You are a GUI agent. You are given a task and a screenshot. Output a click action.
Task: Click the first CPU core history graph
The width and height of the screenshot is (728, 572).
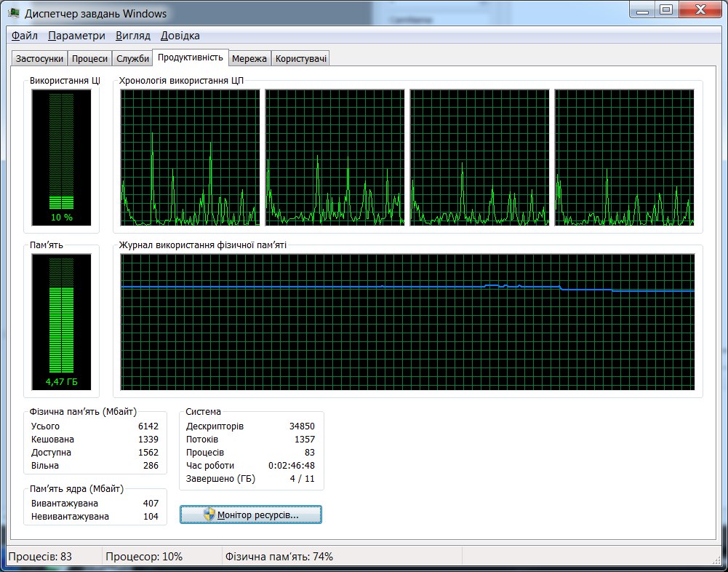point(190,157)
